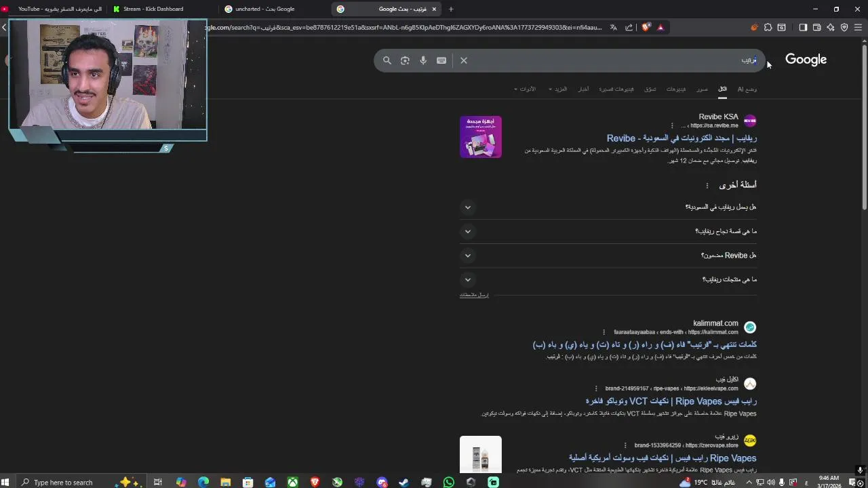
Task: Launch Microsoft Edge from the taskbar
Action: click(x=203, y=483)
